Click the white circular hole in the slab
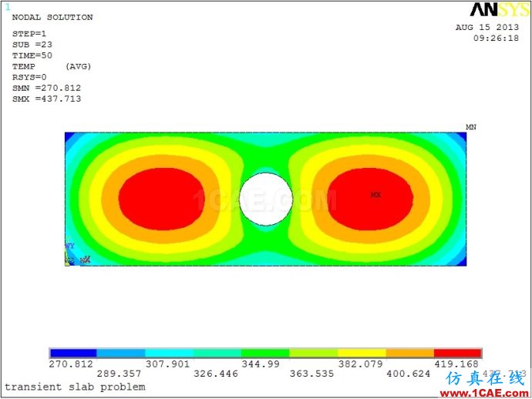 coord(266,199)
